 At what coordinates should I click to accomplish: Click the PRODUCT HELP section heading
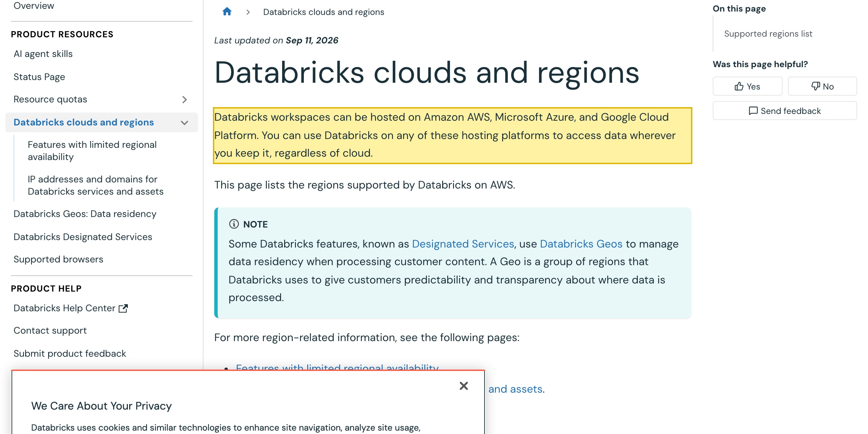point(46,289)
